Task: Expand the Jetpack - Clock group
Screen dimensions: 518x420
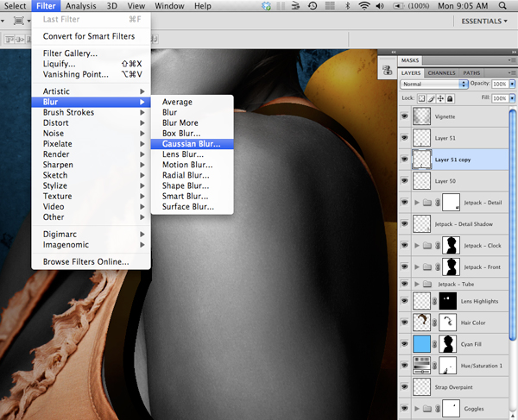Action: tap(417, 245)
